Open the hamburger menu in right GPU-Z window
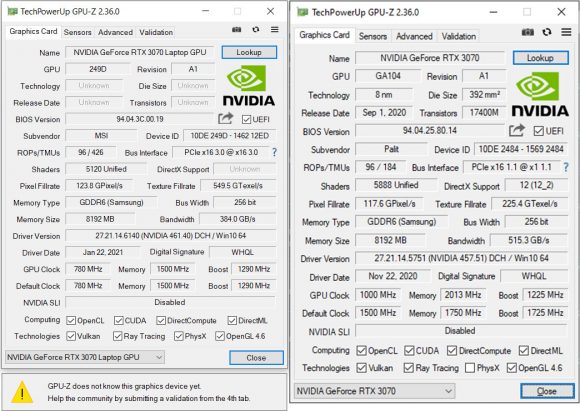Viewport: 580px width, 411px height. tap(566, 32)
